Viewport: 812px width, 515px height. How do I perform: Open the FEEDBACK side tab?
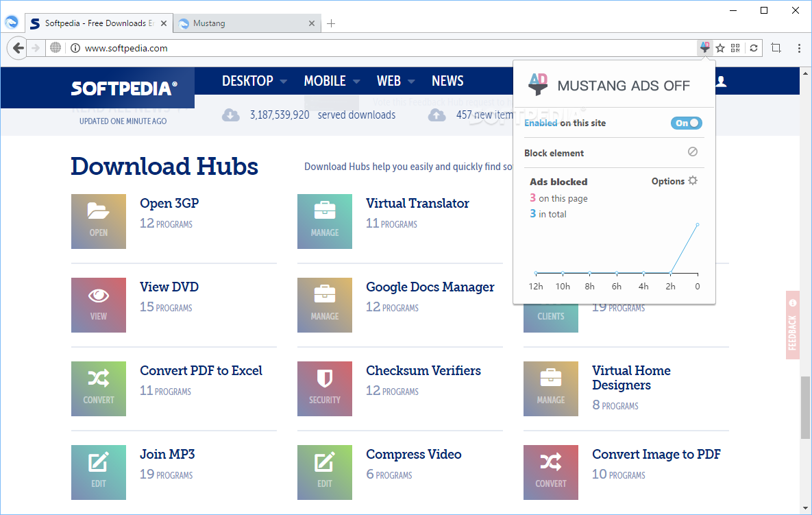[792, 325]
